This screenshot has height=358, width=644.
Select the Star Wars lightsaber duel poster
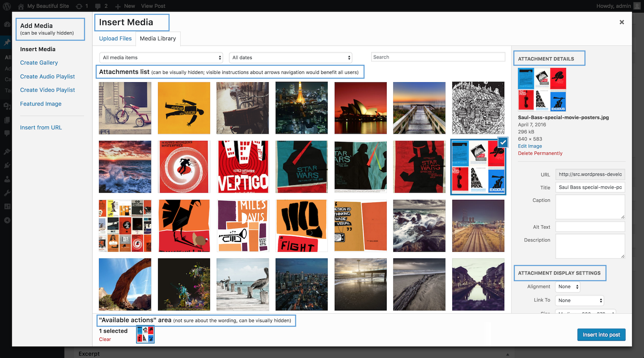click(360, 167)
